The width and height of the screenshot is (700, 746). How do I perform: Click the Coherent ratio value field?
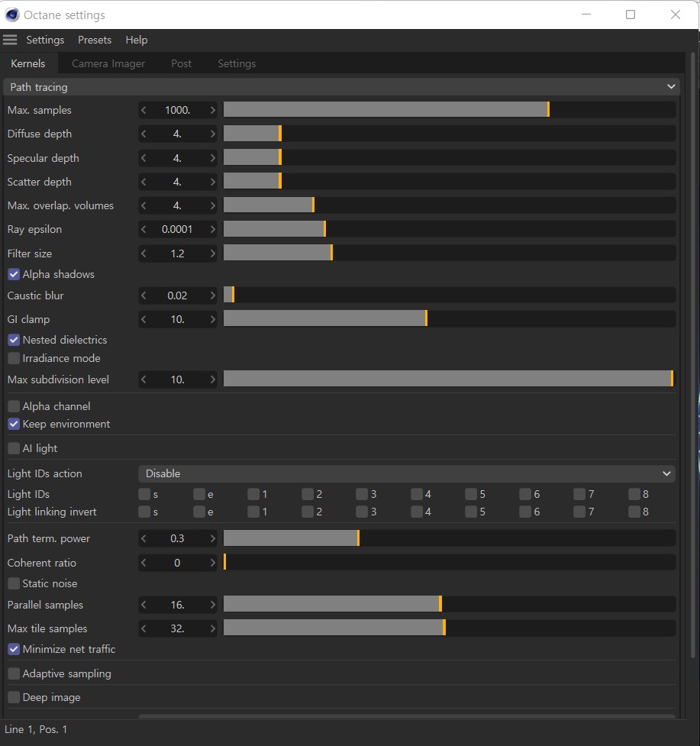point(177,563)
